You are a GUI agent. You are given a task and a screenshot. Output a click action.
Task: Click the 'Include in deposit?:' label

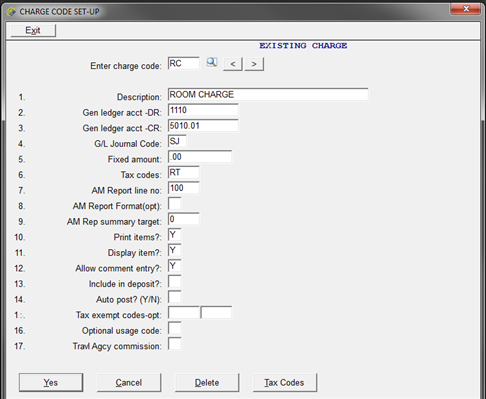pyautogui.click(x=125, y=284)
